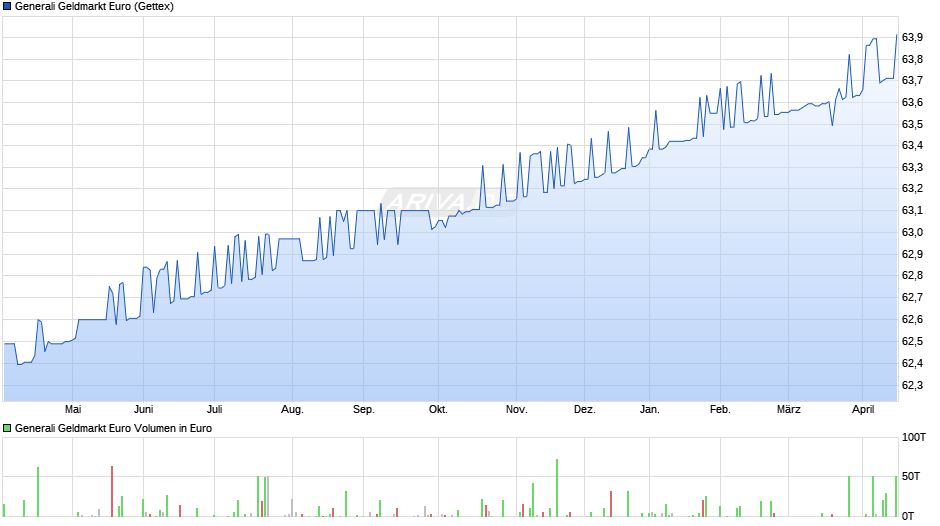Click the 62,3 price axis value
The width and height of the screenshot is (940, 526).
[912, 385]
